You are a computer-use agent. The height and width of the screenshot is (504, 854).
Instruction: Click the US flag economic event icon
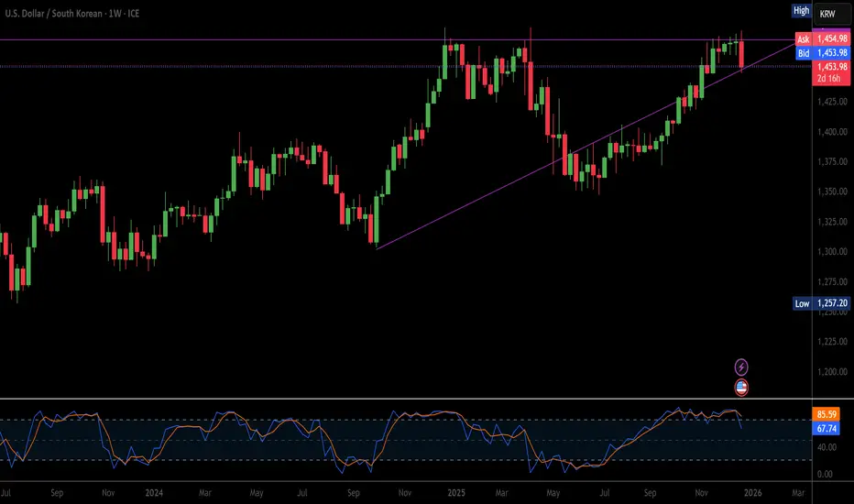741,388
